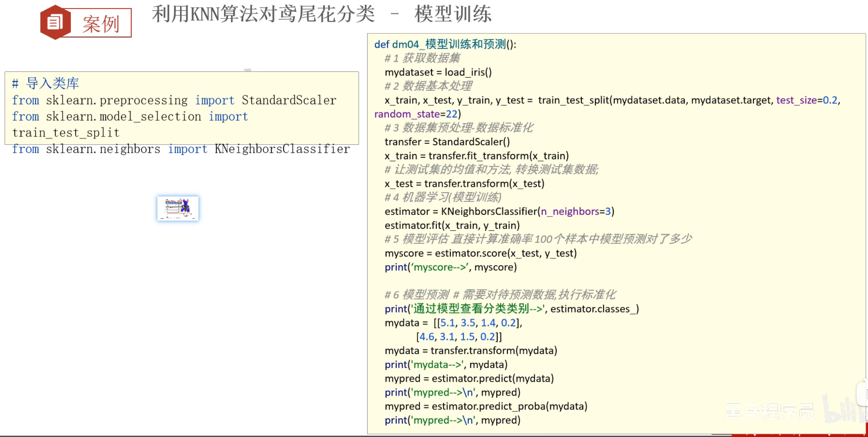
Task: Click the bilibili logo watermark
Action: [x=842, y=410]
